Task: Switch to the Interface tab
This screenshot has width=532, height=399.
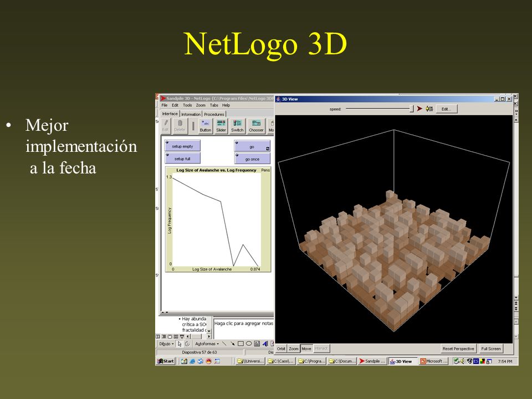Action: tap(170, 114)
